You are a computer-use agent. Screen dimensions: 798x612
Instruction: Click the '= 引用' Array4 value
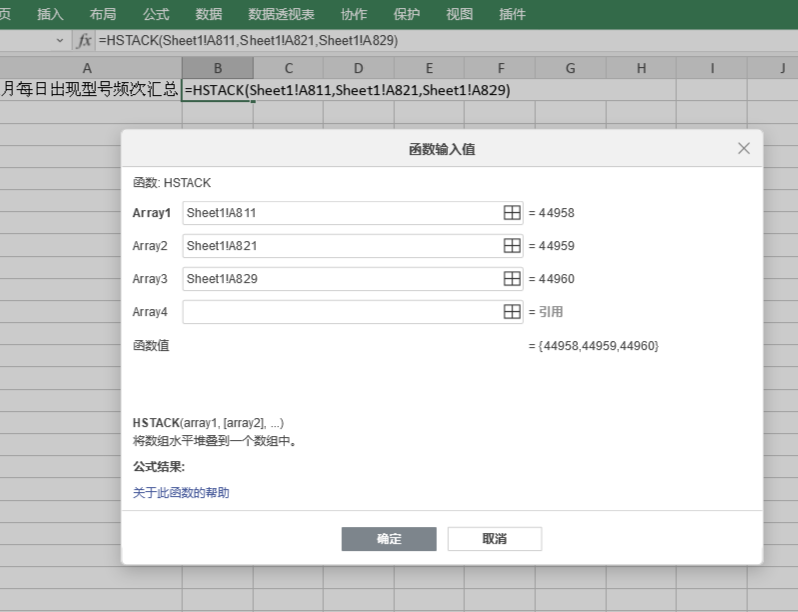point(546,312)
